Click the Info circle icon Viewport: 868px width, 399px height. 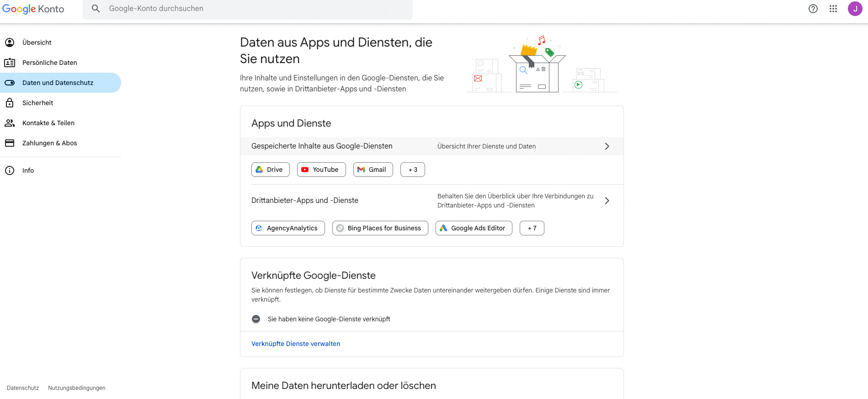click(x=10, y=170)
